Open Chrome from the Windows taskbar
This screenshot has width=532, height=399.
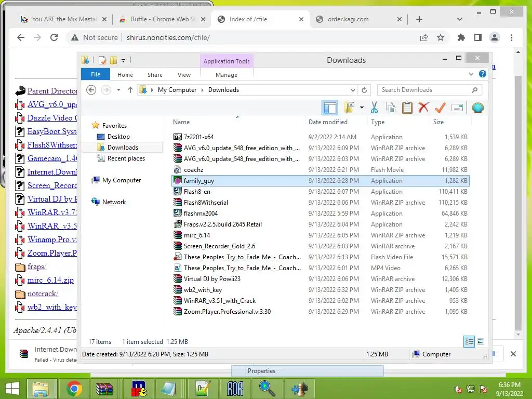74,389
